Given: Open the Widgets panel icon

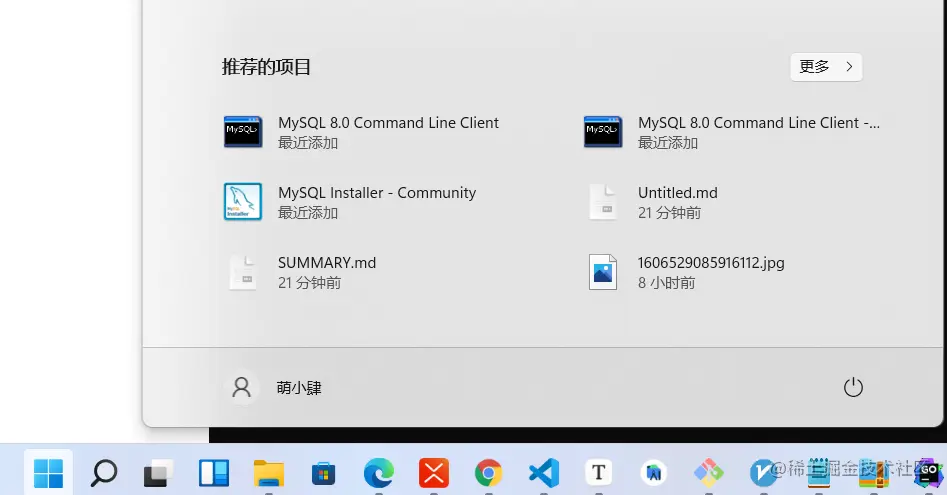Looking at the screenshot, I should [214, 473].
